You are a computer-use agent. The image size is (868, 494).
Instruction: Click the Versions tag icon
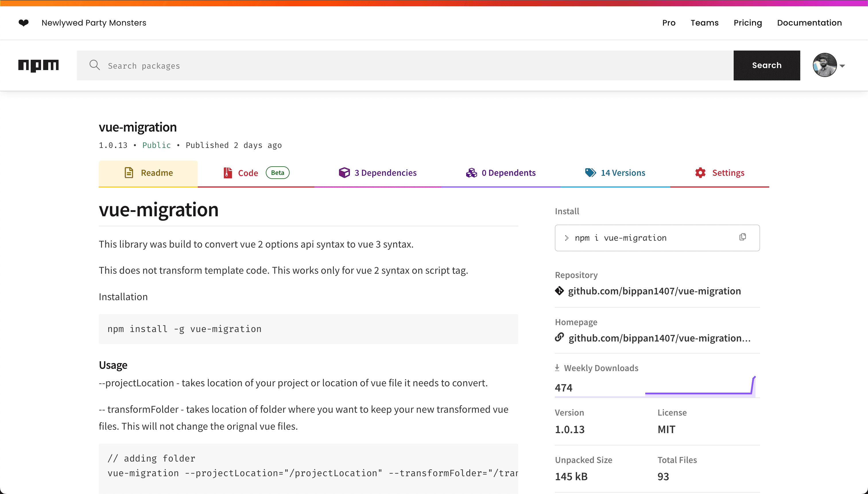(x=590, y=173)
